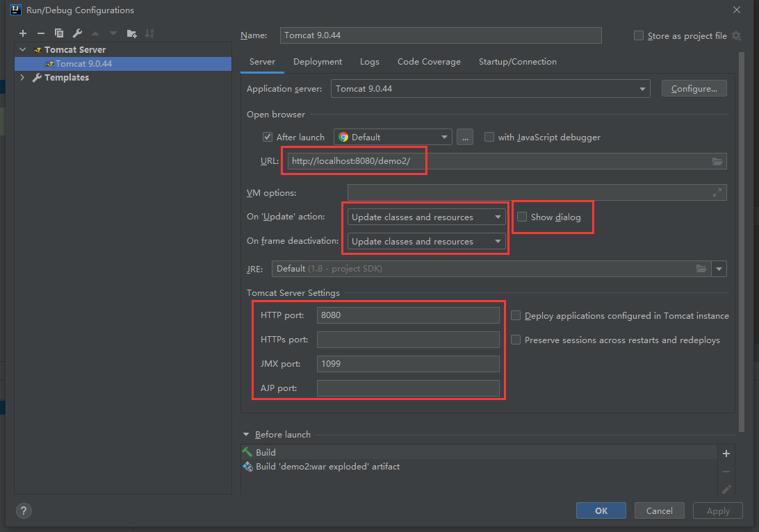This screenshot has height=532, width=759.
Task: Open the store-as-project-file gear settings
Action: click(x=736, y=36)
